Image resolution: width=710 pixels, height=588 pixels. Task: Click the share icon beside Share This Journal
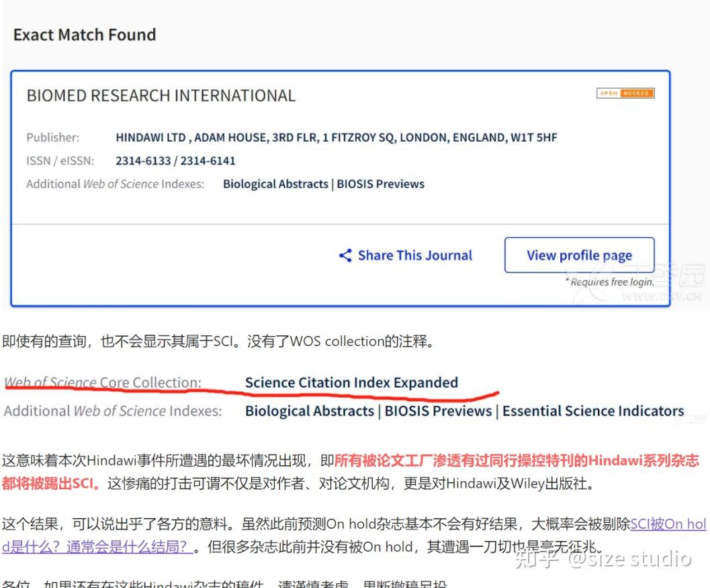[345, 255]
